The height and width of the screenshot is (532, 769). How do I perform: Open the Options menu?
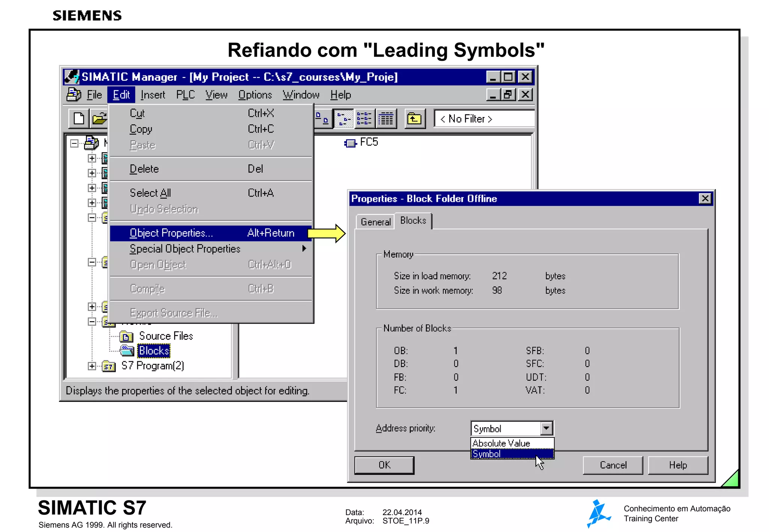point(255,95)
